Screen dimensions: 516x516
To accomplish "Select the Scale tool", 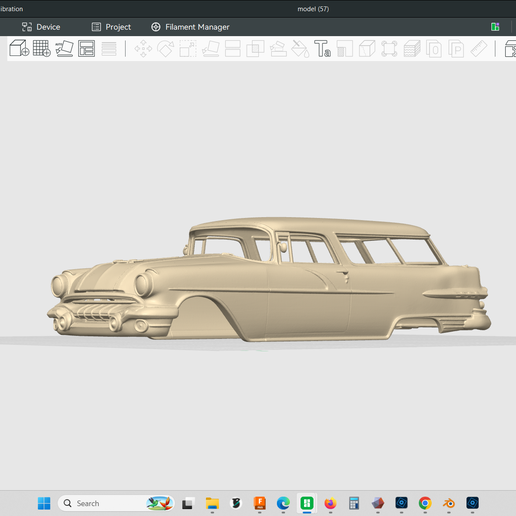I will point(188,49).
